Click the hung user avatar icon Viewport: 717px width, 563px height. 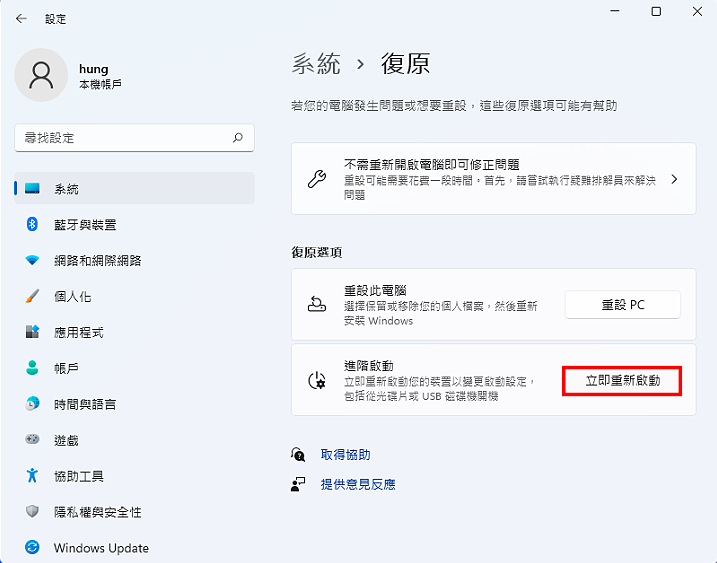coord(41,75)
